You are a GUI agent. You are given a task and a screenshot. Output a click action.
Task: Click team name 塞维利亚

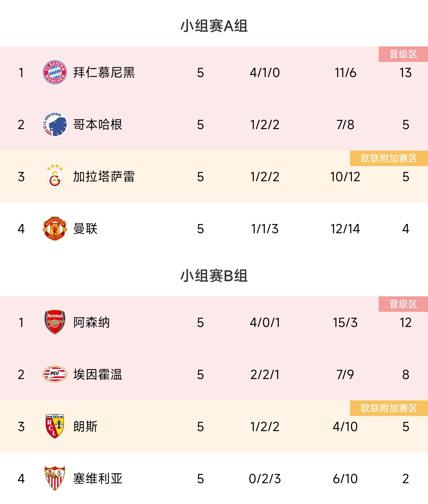pos(97,478)
